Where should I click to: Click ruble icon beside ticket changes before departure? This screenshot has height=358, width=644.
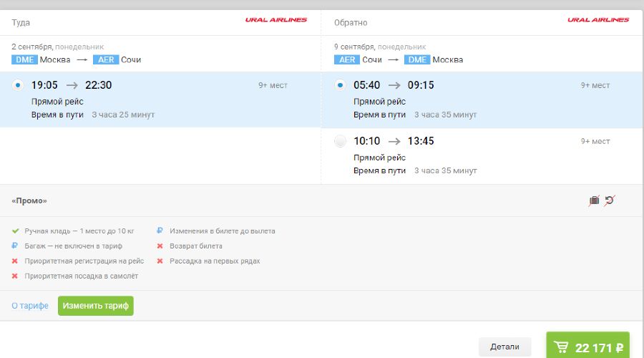pos(160,231)
